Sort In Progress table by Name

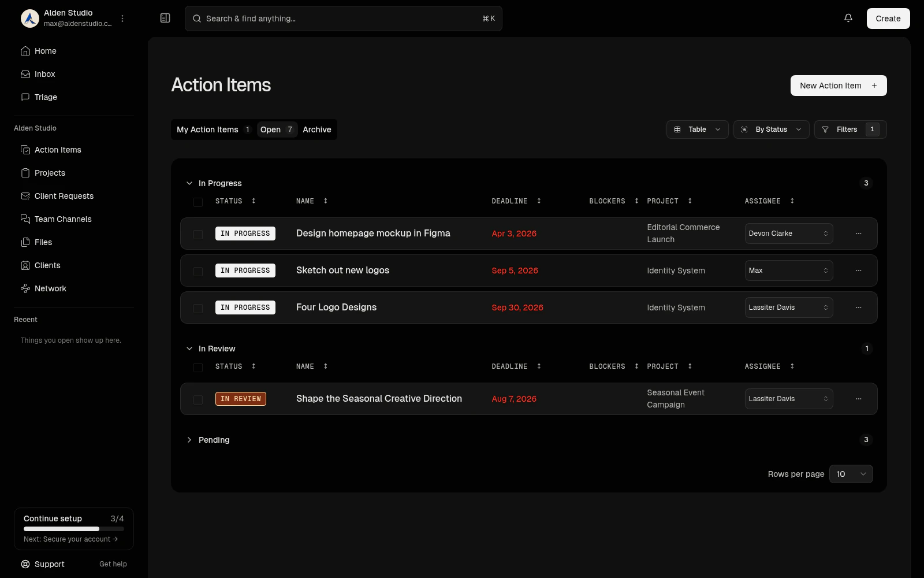pos(312,201)
